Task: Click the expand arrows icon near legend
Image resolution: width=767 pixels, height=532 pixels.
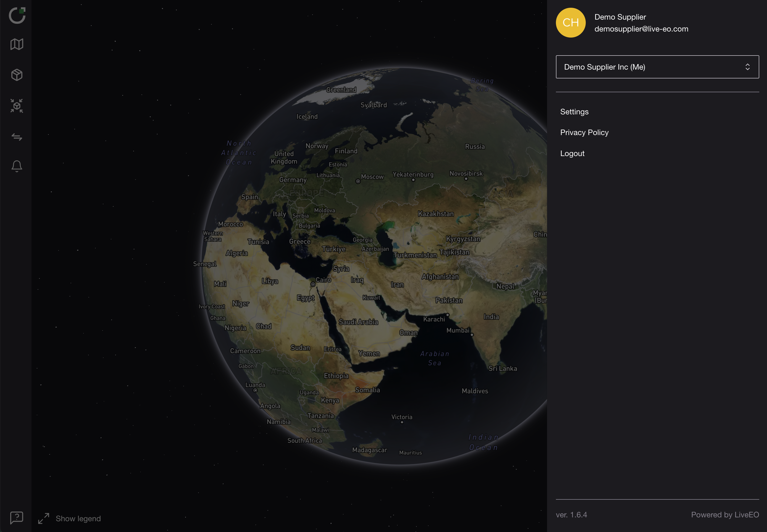Action: (44, 518)
